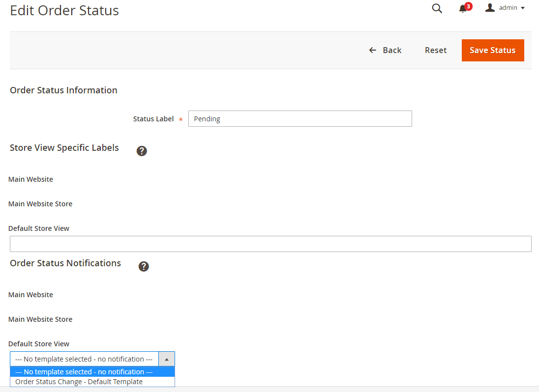
Task: Choose Order Status Change - Default Template option
Action: [x=79, y=382]
